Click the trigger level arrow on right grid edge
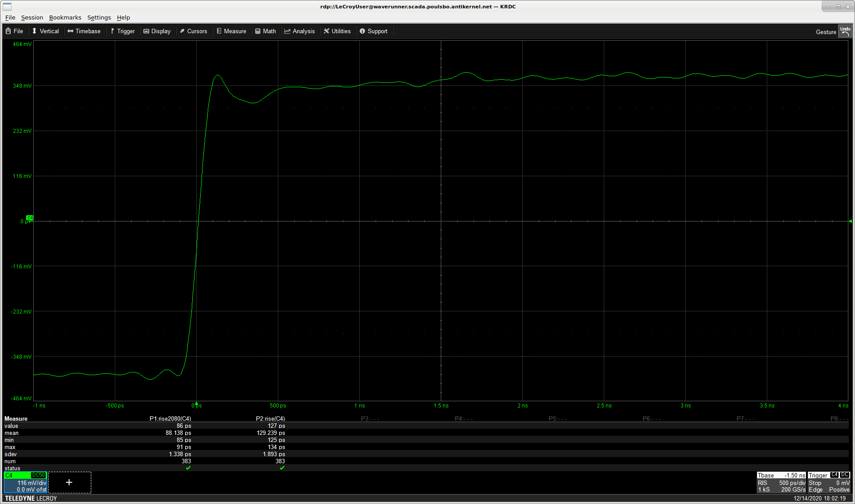Image resolution: width=855 pixels, height=504 pixels. point(850,221)
